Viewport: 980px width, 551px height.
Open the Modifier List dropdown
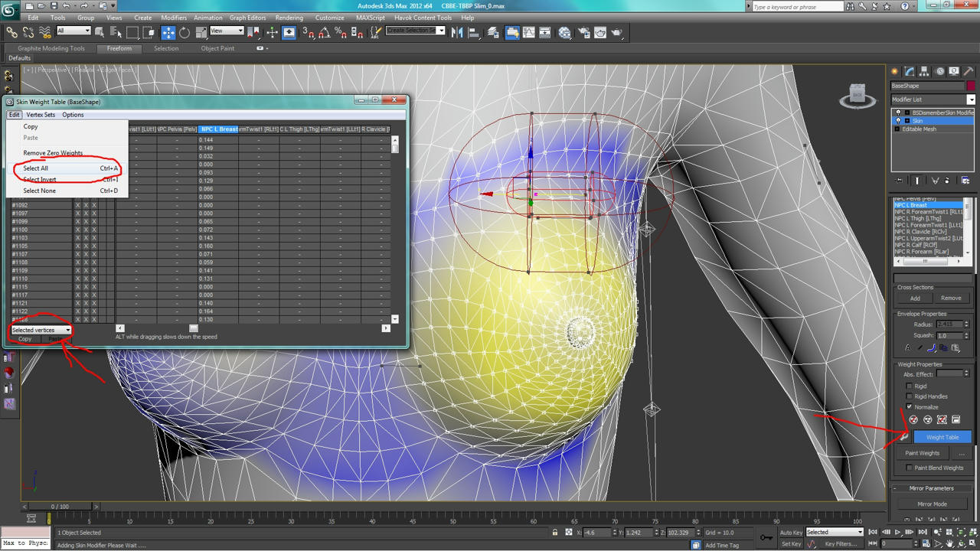[933, 99]
